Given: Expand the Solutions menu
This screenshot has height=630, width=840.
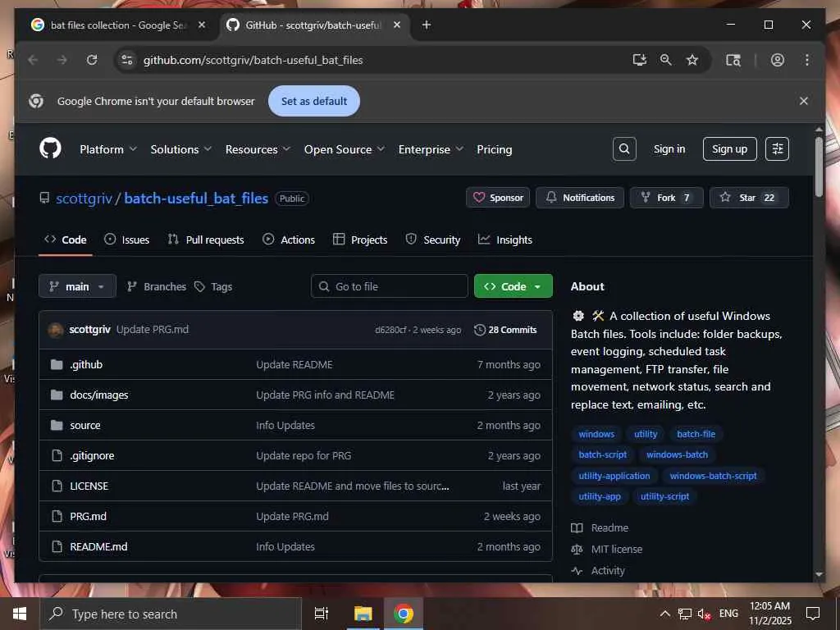Looking at the screenshot, I should coord(180,149).
